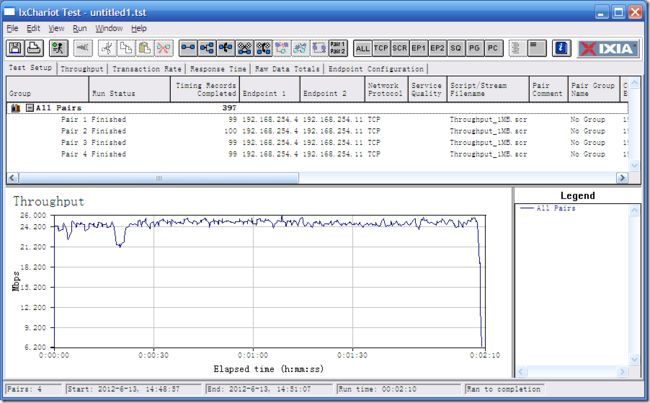Switch to the Endpoint Configuration tab
Screen dimensions: 650x403
point(376,69)
